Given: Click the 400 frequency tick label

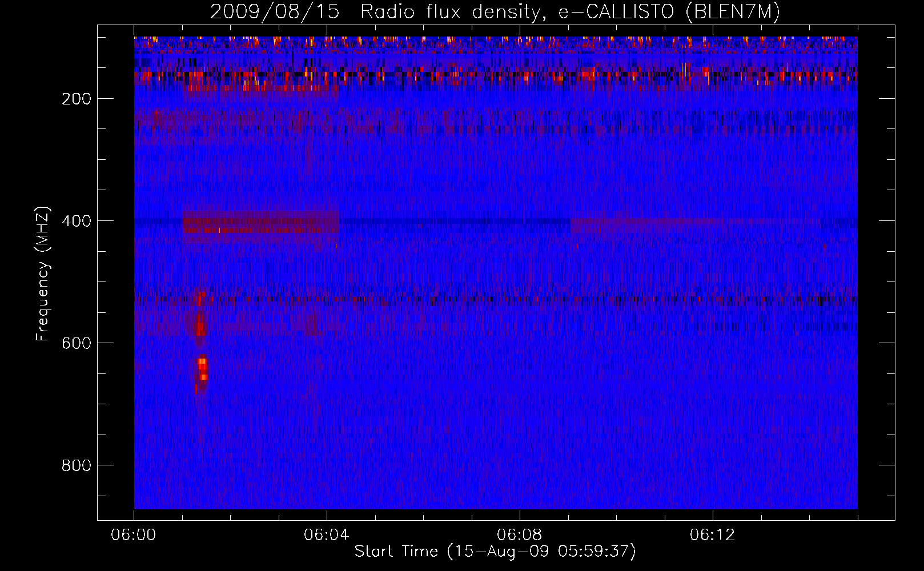Looking at the screenshot, I should click(77, 221).
